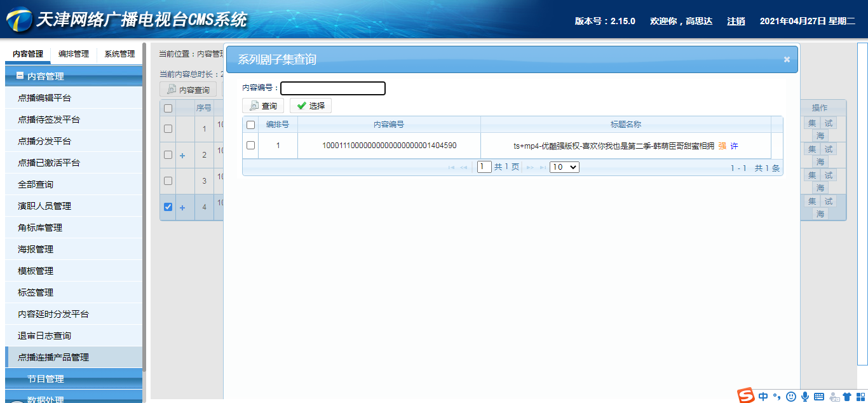Open 模板管理 in the sidebar

click(74, 271)
